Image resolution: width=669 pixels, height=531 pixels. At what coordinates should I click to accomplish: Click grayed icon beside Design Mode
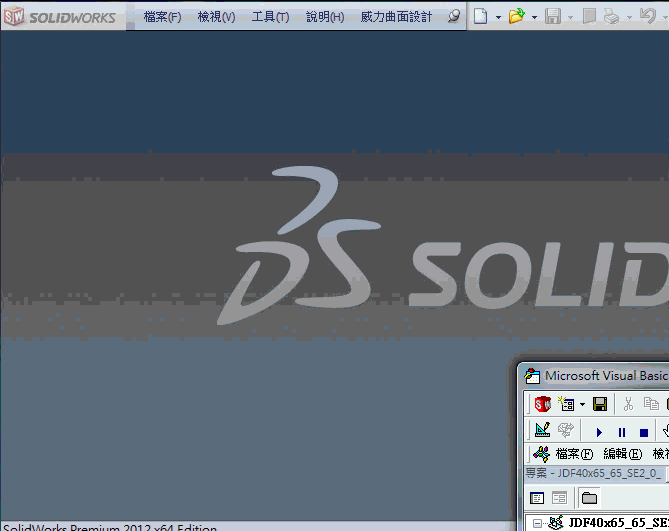(566, 430)
